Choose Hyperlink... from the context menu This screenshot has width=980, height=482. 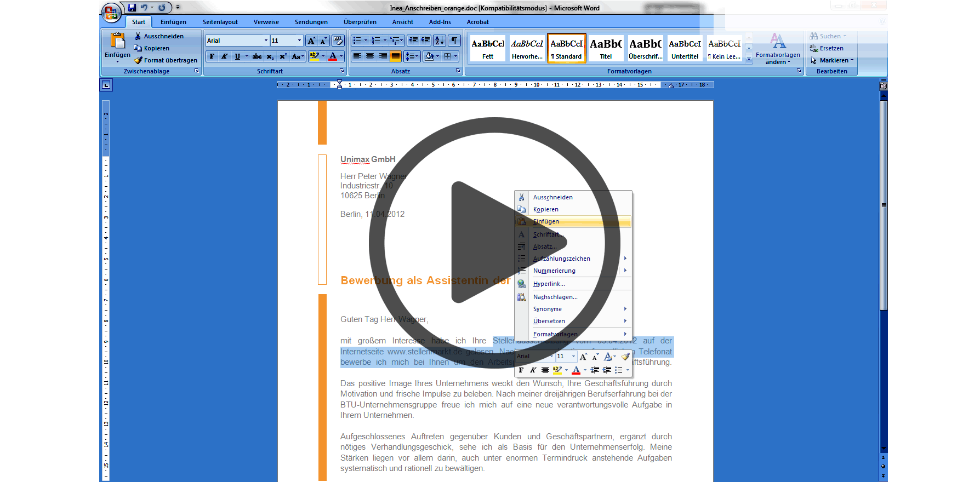click(x=549, y=284)
